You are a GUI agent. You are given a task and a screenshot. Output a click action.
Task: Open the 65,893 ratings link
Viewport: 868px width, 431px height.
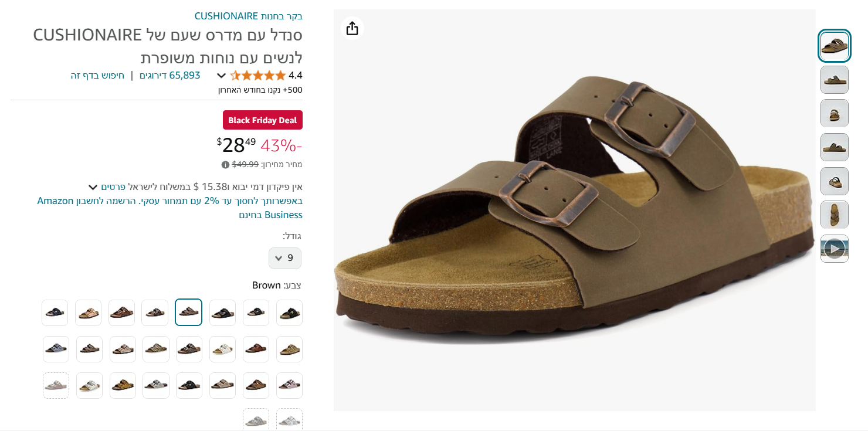169,75
